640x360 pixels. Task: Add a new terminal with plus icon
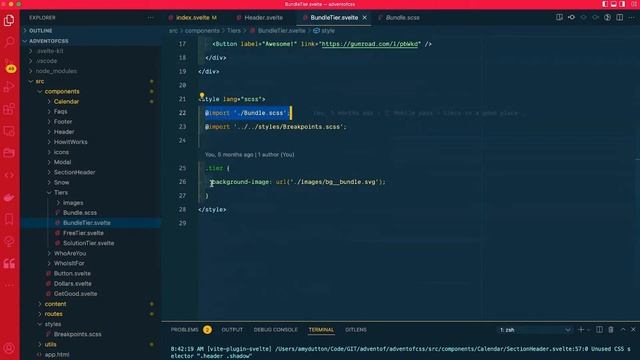pyautogui.click(x=581, y=330)
